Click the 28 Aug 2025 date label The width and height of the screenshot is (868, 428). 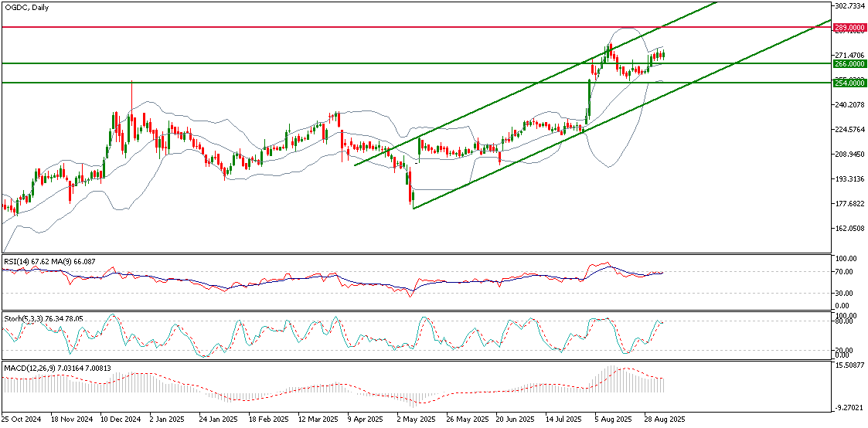[x=663, y=420]
